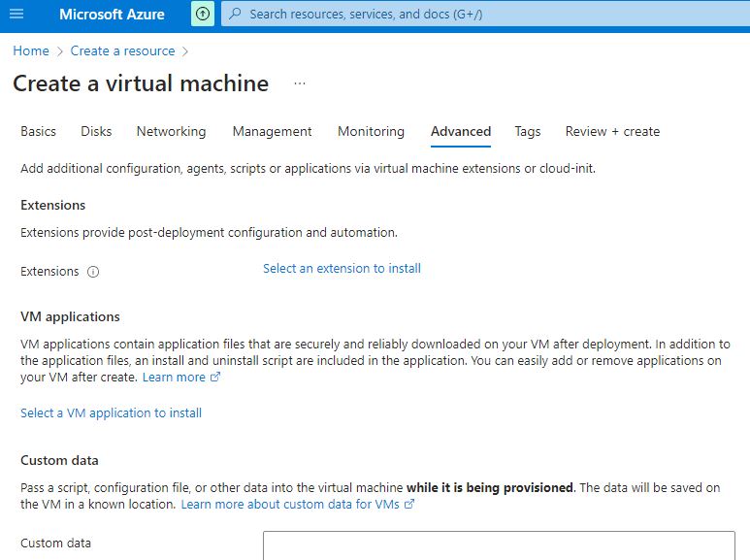Click Select a VM application to install
This screenshot has height=560, width=750.
(111, 412)
